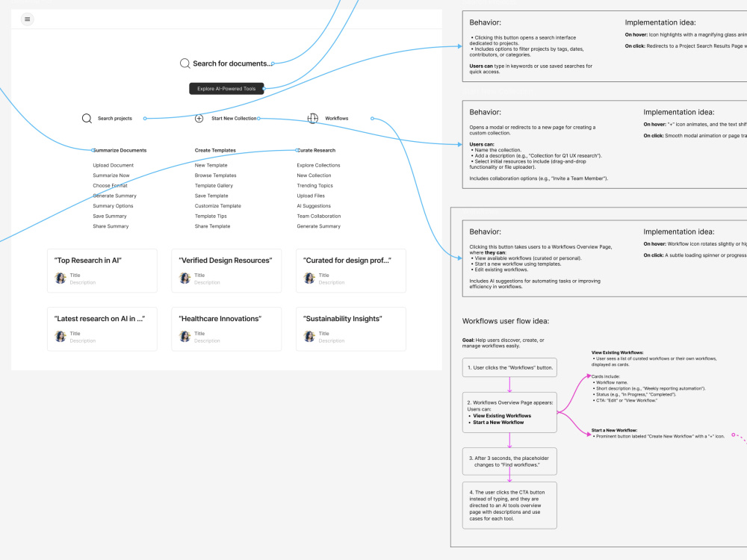Open the hamburger menu icon
747x560 pixels.
click(27, 19)
